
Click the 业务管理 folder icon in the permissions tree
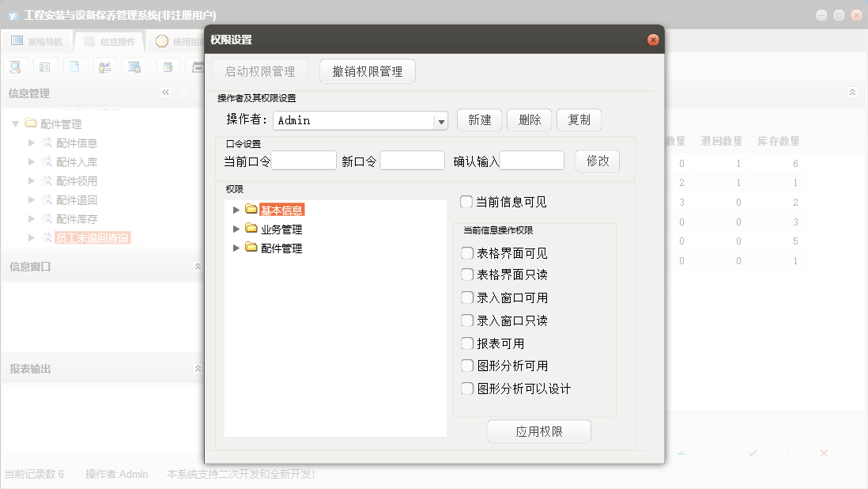click(251, 229)
